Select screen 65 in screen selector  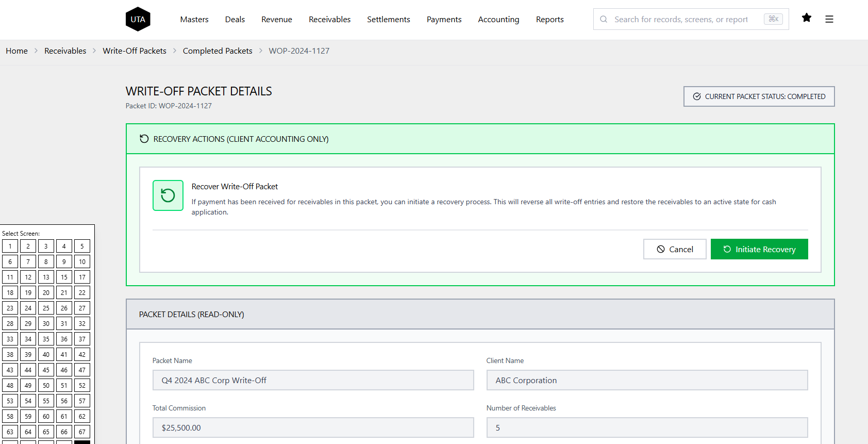click(46, 432)
